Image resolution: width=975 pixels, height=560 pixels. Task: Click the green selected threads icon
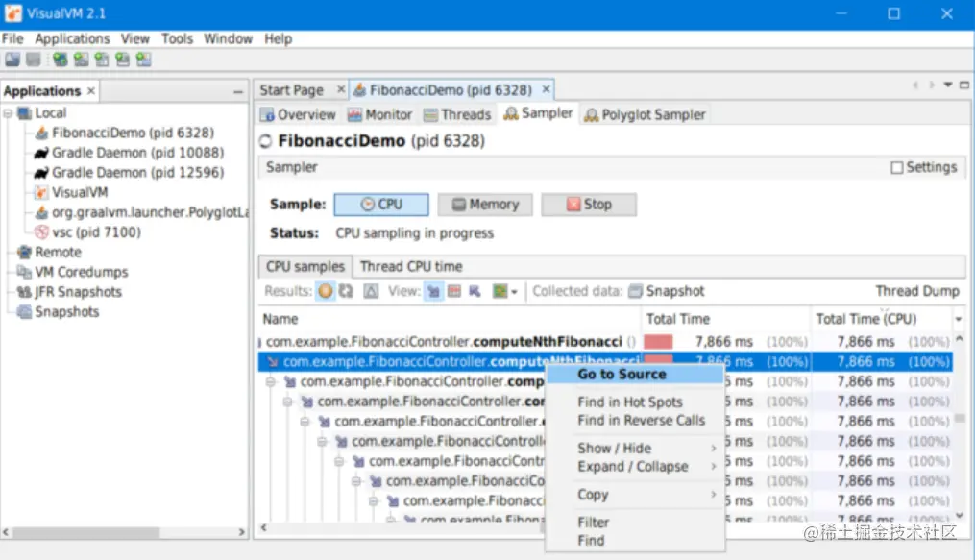(x=500, y=291)
